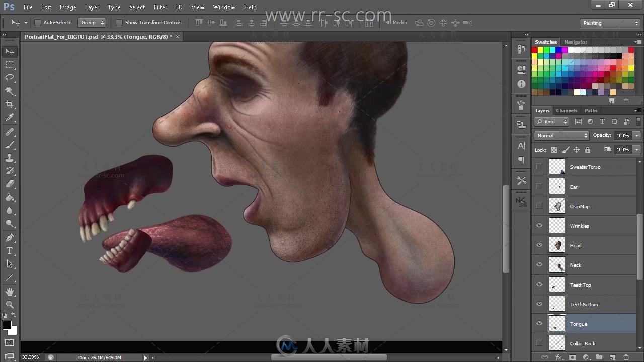Enable Show Transform Controls checkbox
The height and width of the screenshot is (362, 644).
(x=119, y=23)
